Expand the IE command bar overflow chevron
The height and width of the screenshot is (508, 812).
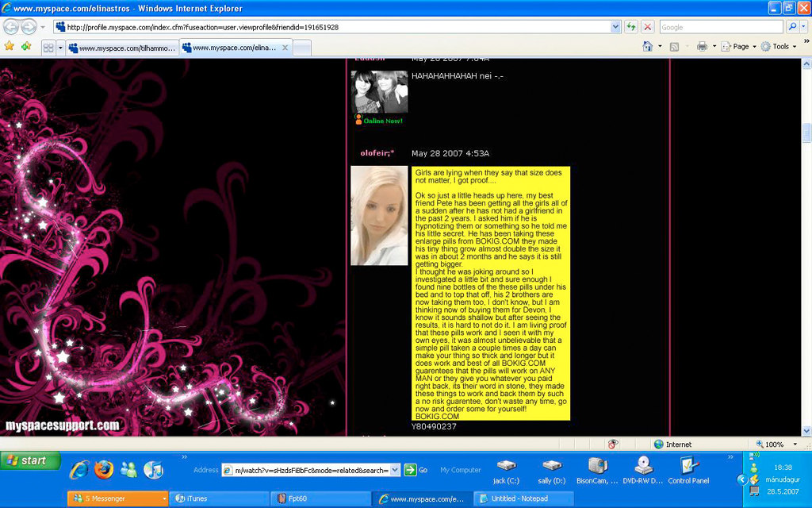pyautogui.click(x=806, y=41)
